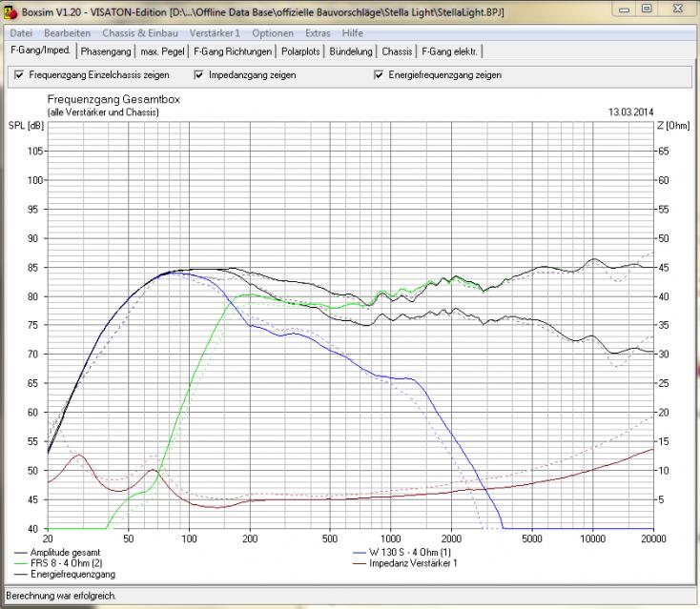Open the Chassis tab

pos(397,51)
